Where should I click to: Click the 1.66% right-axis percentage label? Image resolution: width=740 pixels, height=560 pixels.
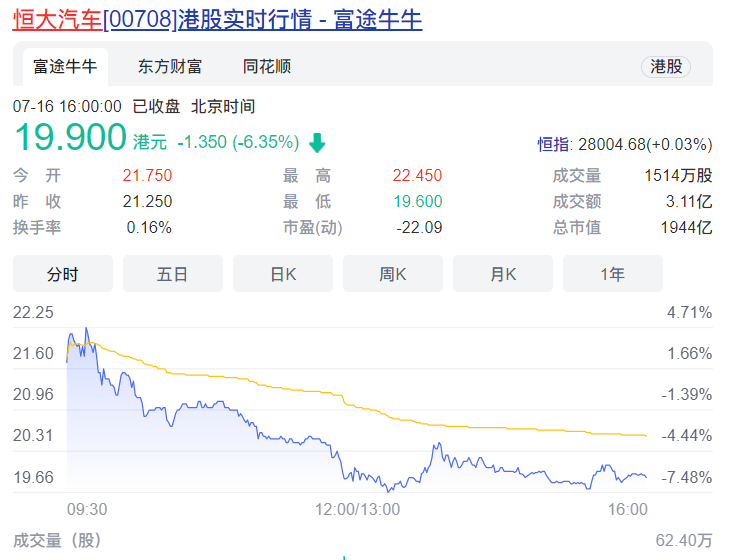[690, 353]
